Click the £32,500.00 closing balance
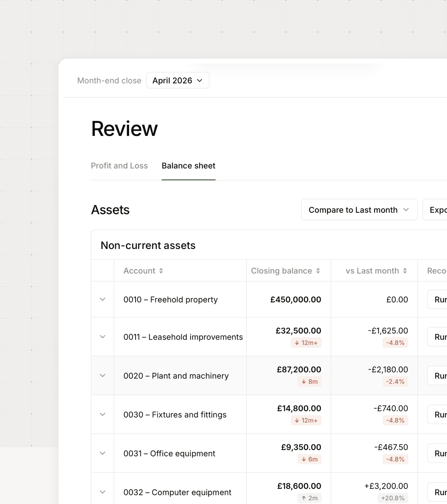This screenshot has height=504, width=447. click(298, 331)
